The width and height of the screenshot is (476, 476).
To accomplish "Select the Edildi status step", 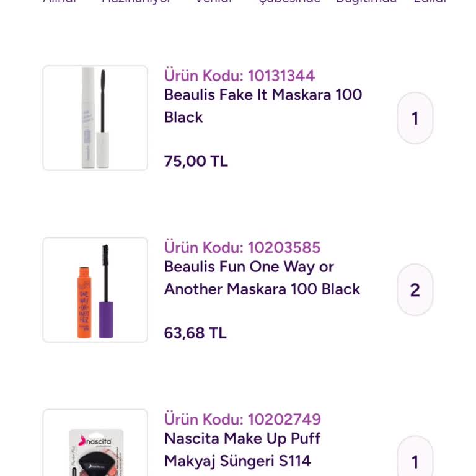I will pyautogui.click(x=430, y=2).
